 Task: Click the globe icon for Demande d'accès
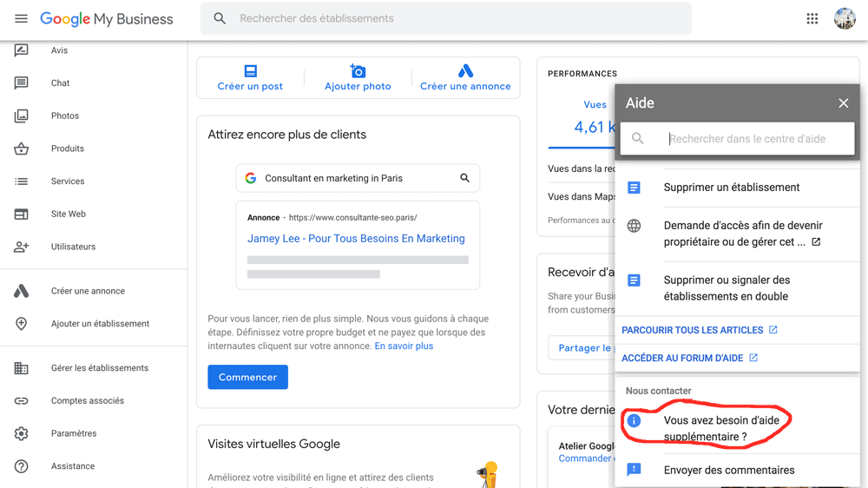(634, 226)
